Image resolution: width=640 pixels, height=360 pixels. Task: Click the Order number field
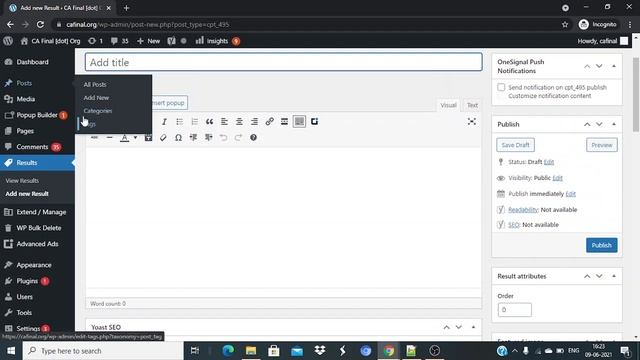pos(515,310)
